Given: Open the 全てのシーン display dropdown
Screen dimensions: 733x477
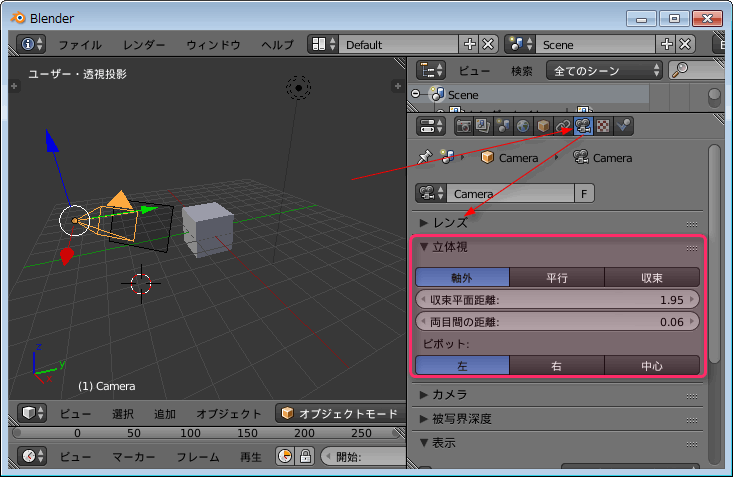Looking at the screenshot, I should (604, 71).
